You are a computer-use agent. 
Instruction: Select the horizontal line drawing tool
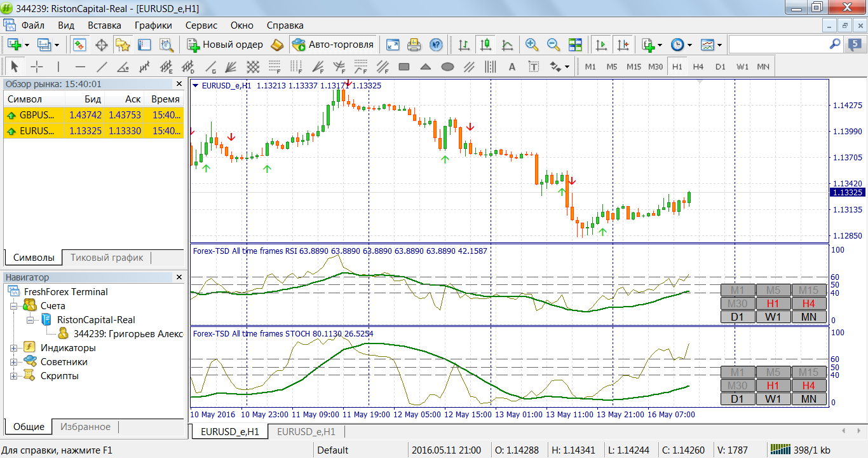pos(80,67)
